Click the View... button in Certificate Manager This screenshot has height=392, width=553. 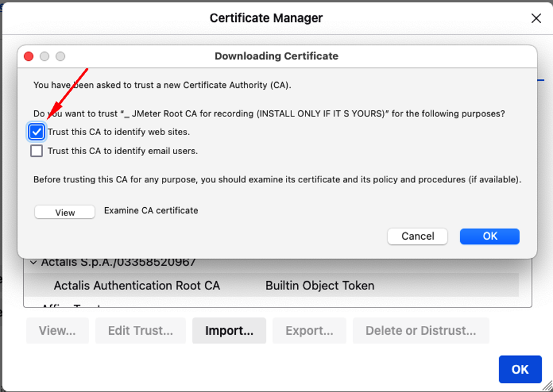57,331
